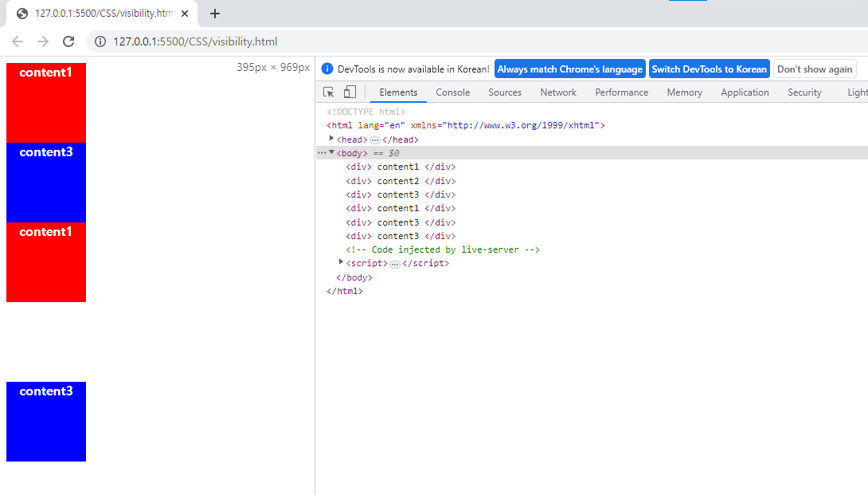Image resolution: width=868 pixels, height=495 pixels.
Task: Open the Network tab
Action: coord(558,92)
